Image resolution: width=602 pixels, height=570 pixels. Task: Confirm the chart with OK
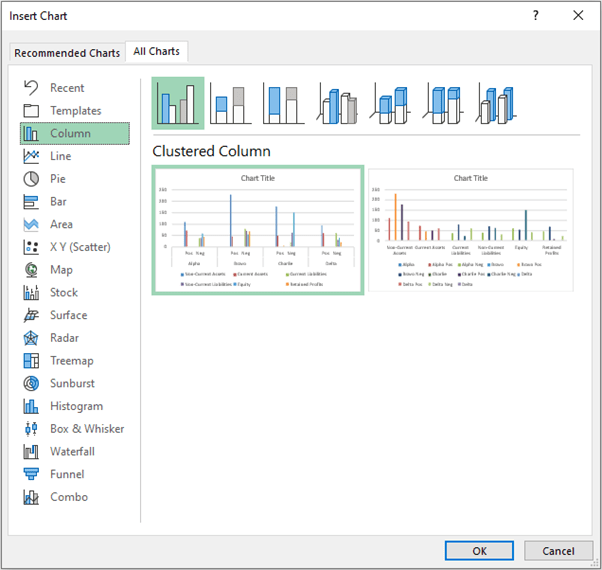pyautogui.click(x=479, y=551)
